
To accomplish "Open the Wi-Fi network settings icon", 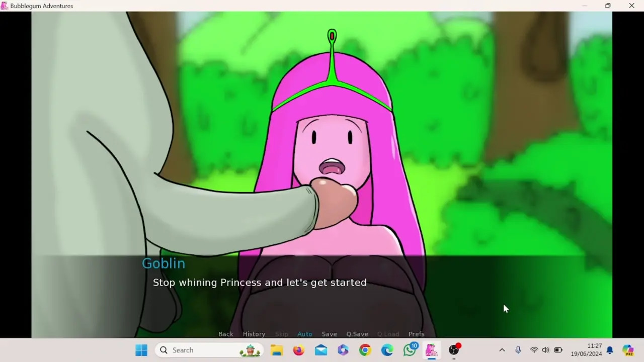I will click(x=534, y=350).
